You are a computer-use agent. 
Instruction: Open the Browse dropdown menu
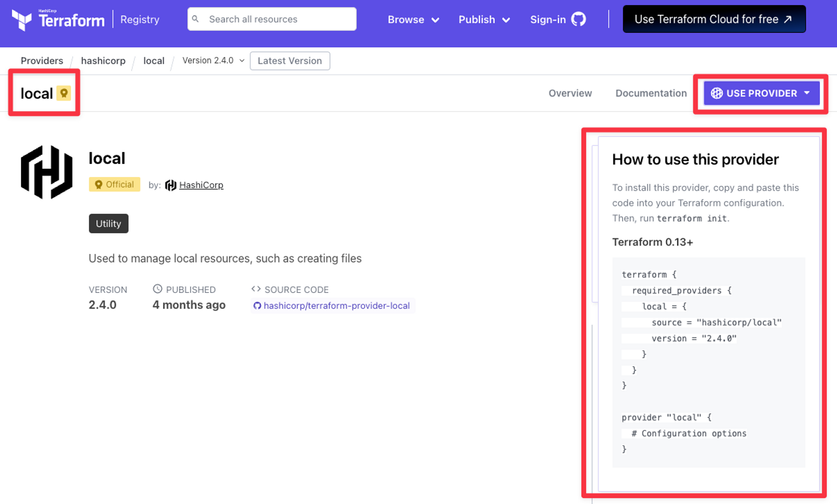coord(413,19)
